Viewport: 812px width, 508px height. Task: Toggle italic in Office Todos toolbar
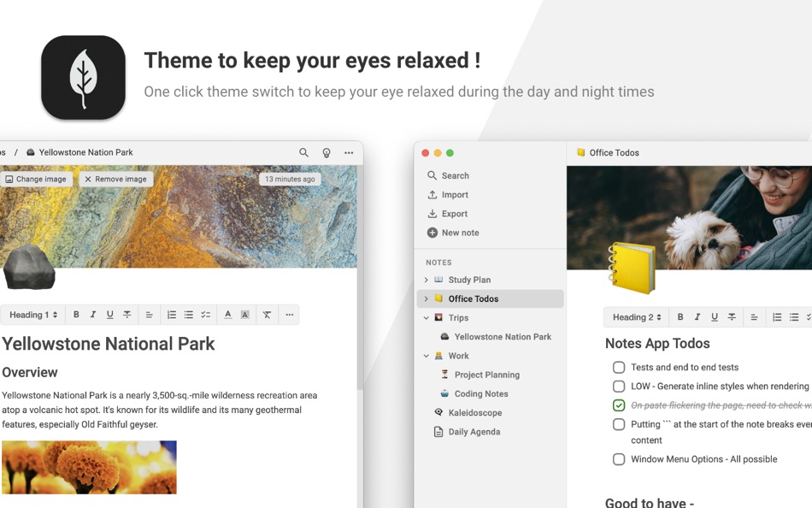coord(697,317)
